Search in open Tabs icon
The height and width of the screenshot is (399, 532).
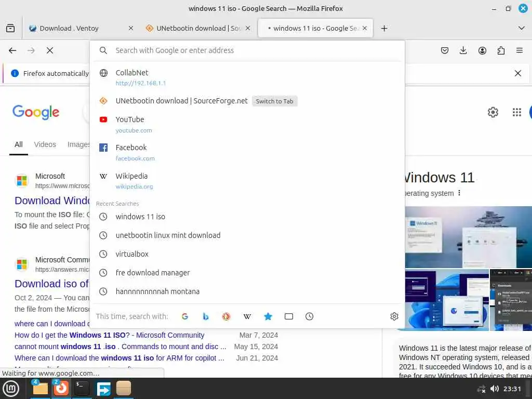pyautogui.click(x=289, y=316)
